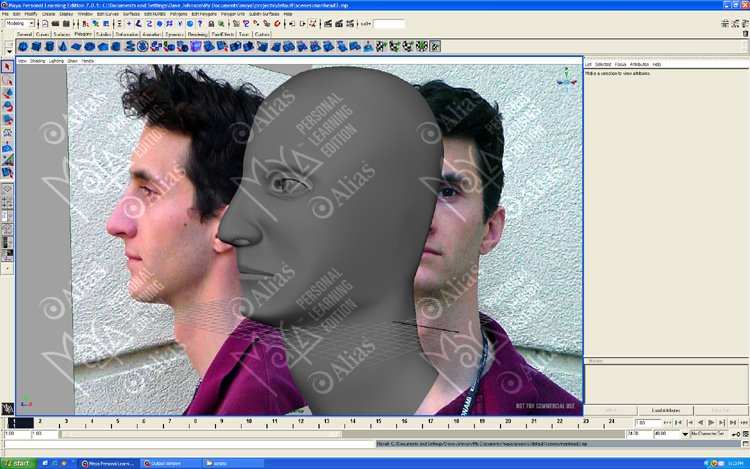Select the polygon sphere shelf icon
The height and width of the screenshot is (469, 750).
click(x=23, y=46)
